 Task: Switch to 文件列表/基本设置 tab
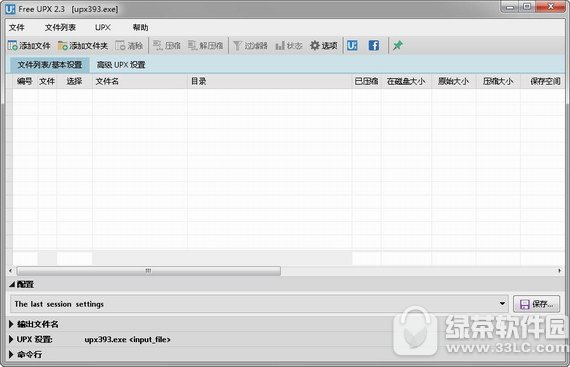click(50, 65)
